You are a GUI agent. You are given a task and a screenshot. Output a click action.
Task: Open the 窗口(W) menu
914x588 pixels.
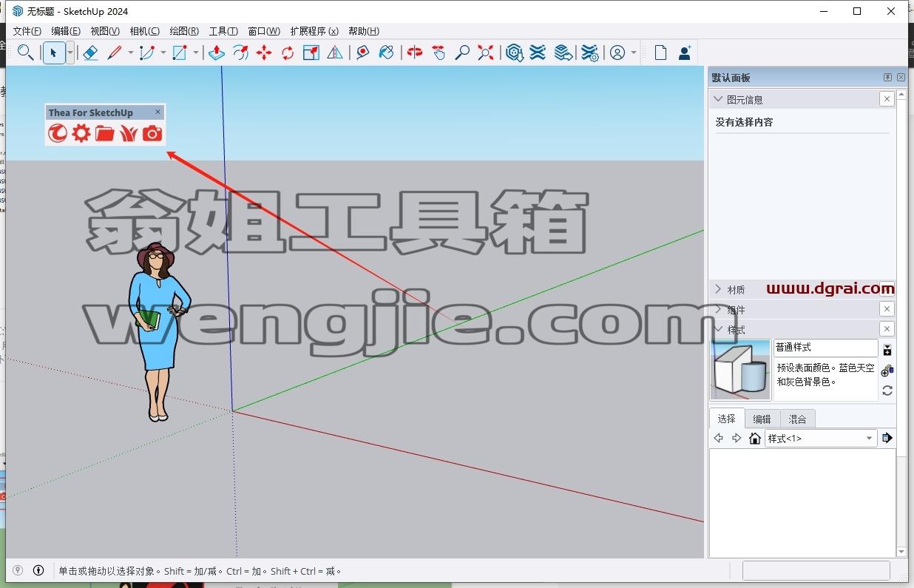(x=264, y=31)
